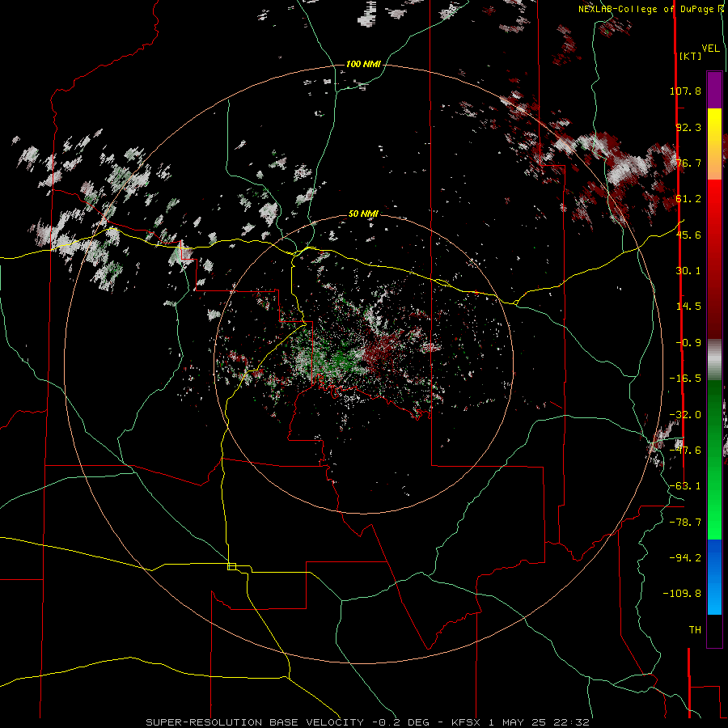Click the -0.2 DEG elevation text
Image resolution: width=728 pixels, height=728 pixels.
pyautogui.click(x=400, y=722)
